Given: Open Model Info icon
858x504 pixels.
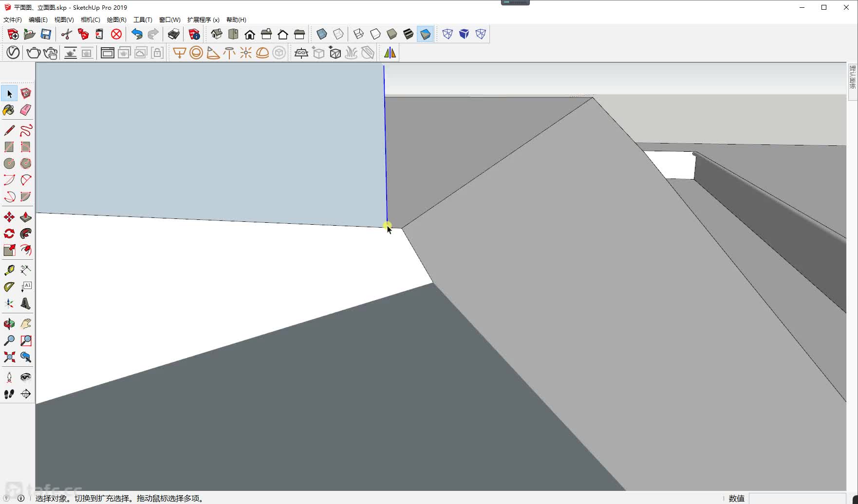Looking at the screenshot, I should tap(194, 34).
